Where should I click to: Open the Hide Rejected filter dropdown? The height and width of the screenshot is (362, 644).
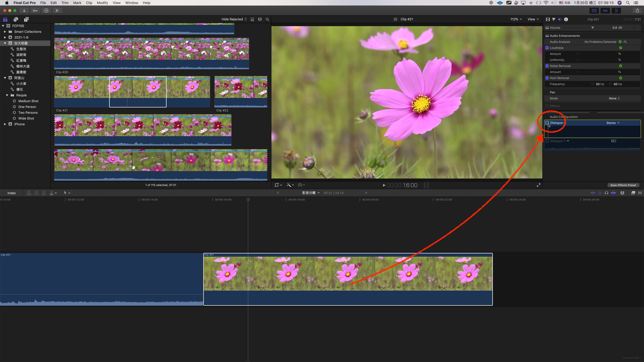click(234, 19)
